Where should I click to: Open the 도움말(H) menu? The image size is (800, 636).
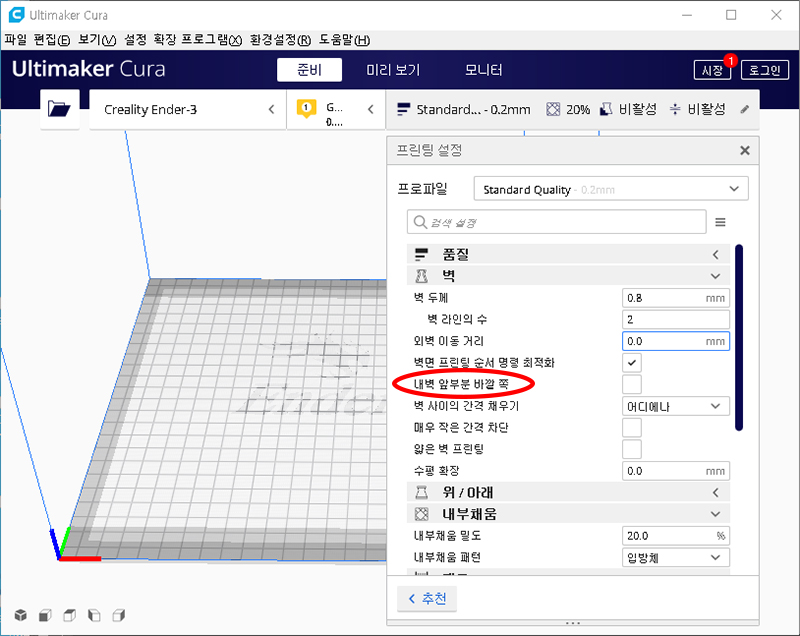point(344,40)
